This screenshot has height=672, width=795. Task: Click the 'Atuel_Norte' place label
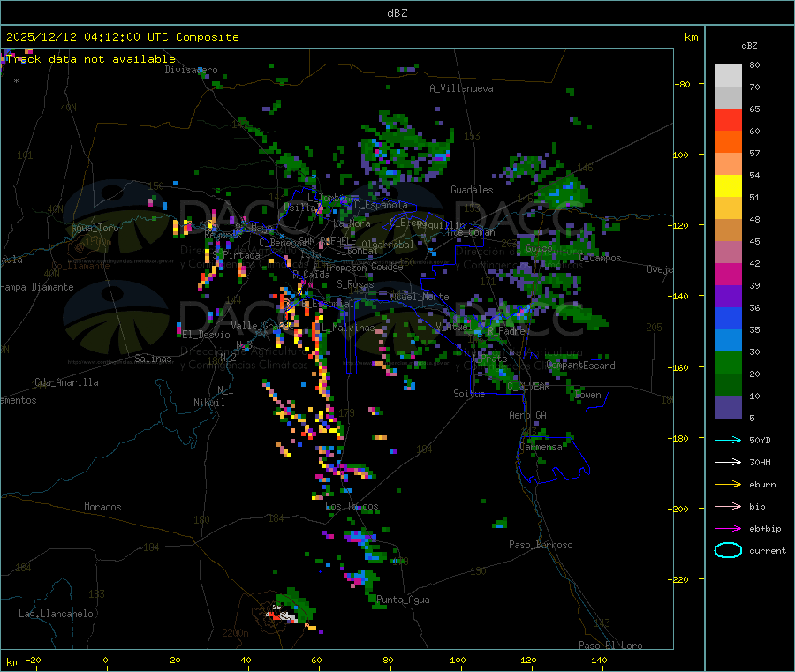click(x=420, y=297)
